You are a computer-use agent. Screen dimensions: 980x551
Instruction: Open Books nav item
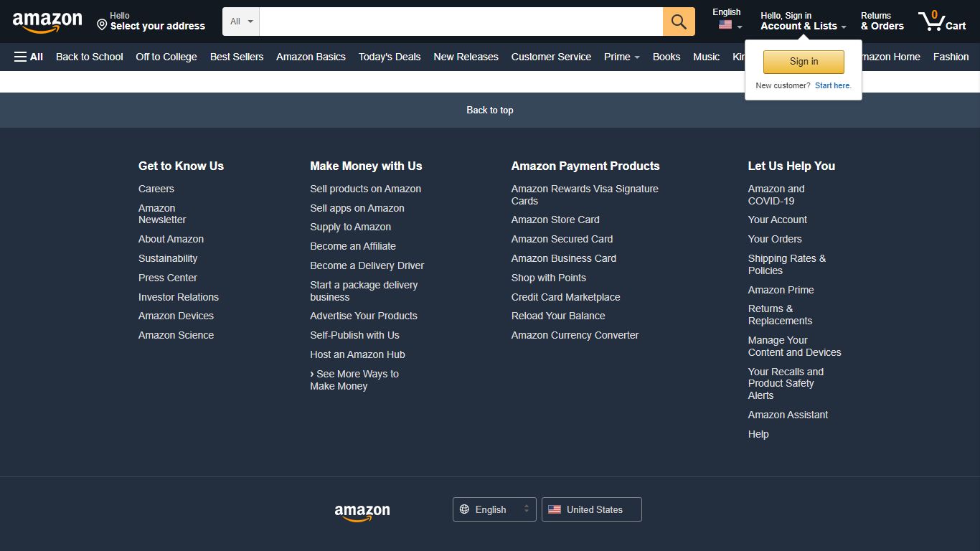pyautogui.click(x=666, y=57)
